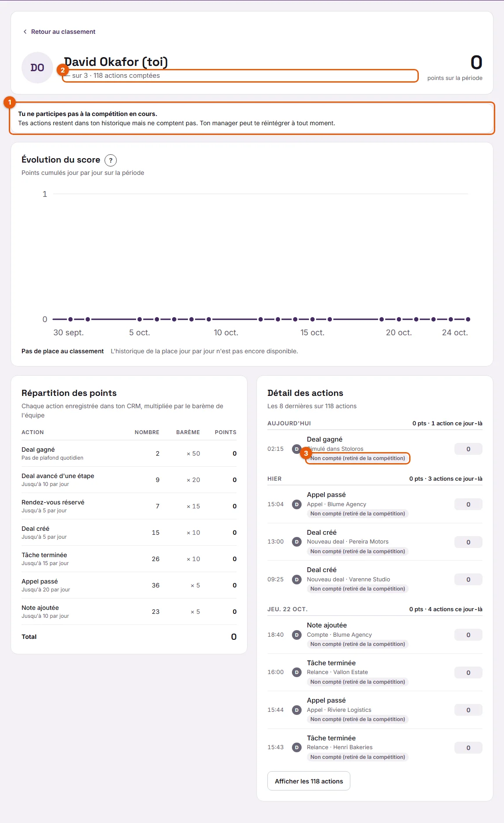The image size is (504, 823).
Task: Click the 15 oct. axis label
Action: [x=312, y=333]
